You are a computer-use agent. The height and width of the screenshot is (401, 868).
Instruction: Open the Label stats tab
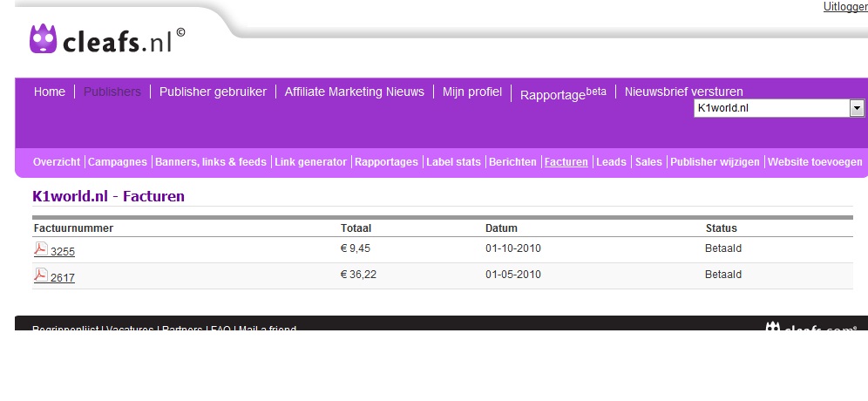[453, 162]
